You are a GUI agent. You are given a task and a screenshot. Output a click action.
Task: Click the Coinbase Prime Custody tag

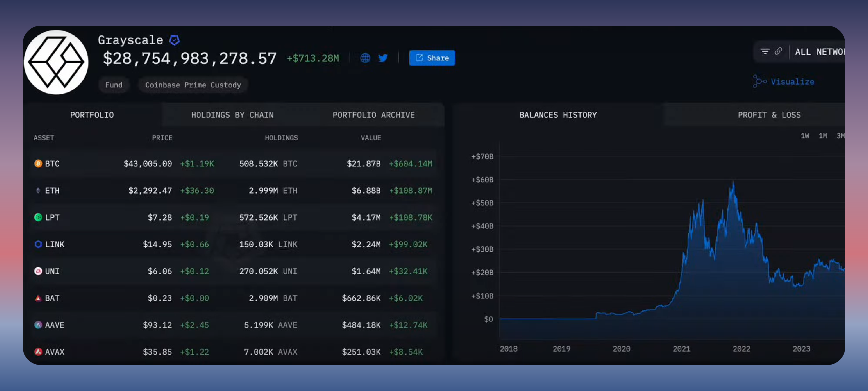[x=193, y=85]
